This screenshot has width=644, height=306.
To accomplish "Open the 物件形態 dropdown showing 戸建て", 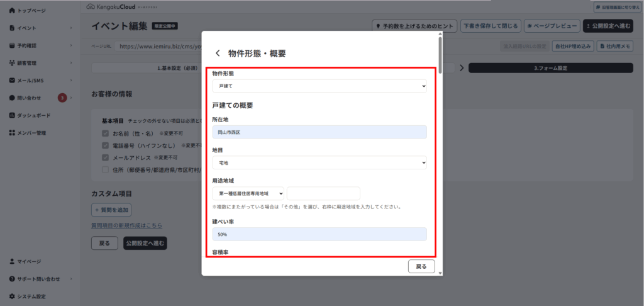I will [319, 86].
